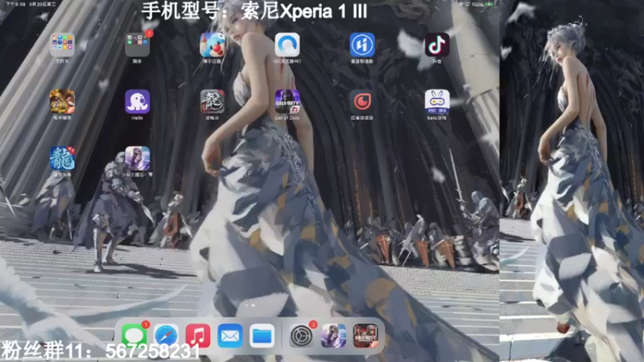The height and width of the screenshot is (362, 644).
Task: Open the Music app in the dock
Action: (x=198, y=335)
